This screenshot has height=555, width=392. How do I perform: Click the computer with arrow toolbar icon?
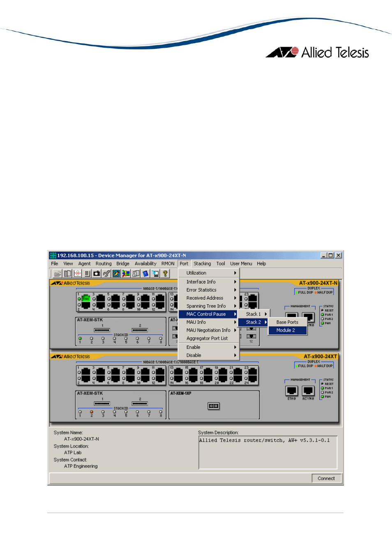(155, 273)
